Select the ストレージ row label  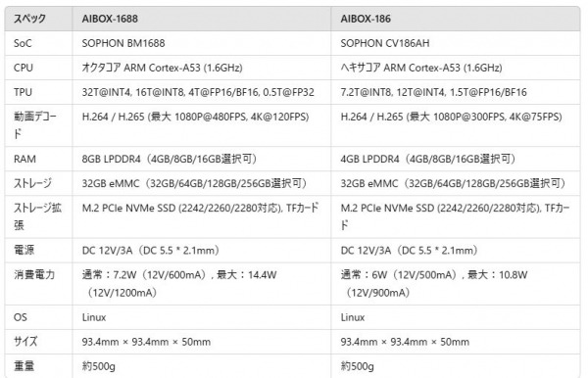pyautogui.click(x=32, y=183)
